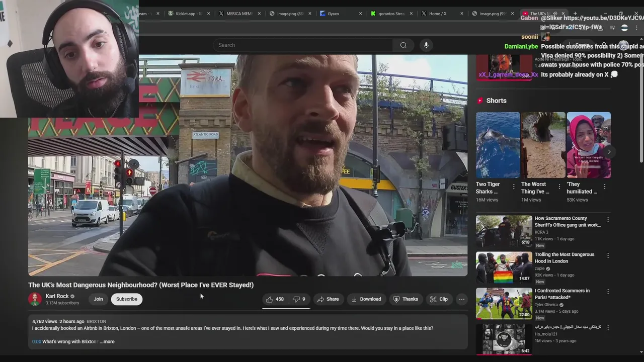644x362 pixels.
Task: Open Tyler Oliveira channel name
Action: [547, 305]
